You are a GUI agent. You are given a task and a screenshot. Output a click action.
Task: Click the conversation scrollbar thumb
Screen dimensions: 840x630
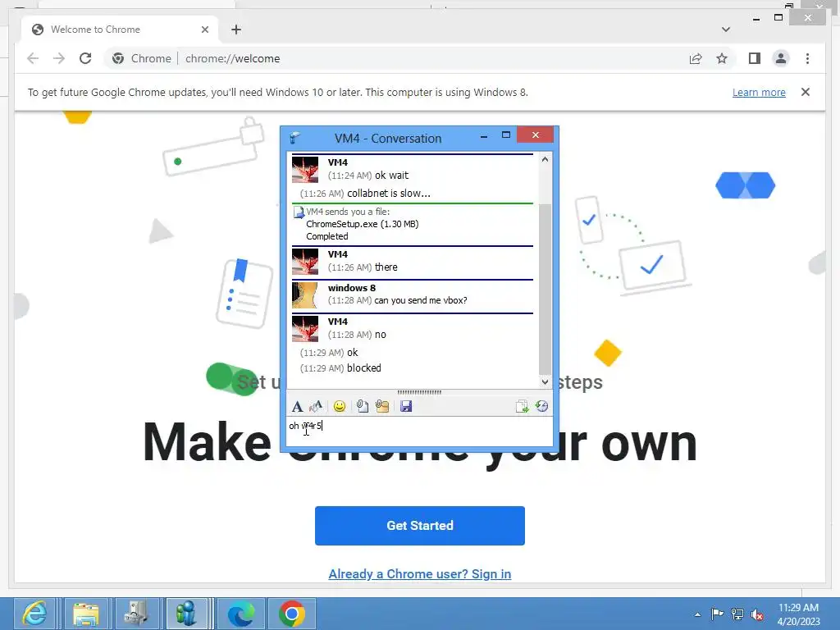[545, 290]
